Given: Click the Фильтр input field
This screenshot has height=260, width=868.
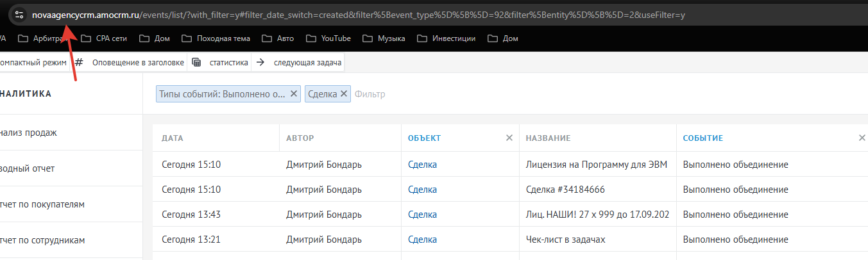Looking at the screenshot, I should [449, 94].
